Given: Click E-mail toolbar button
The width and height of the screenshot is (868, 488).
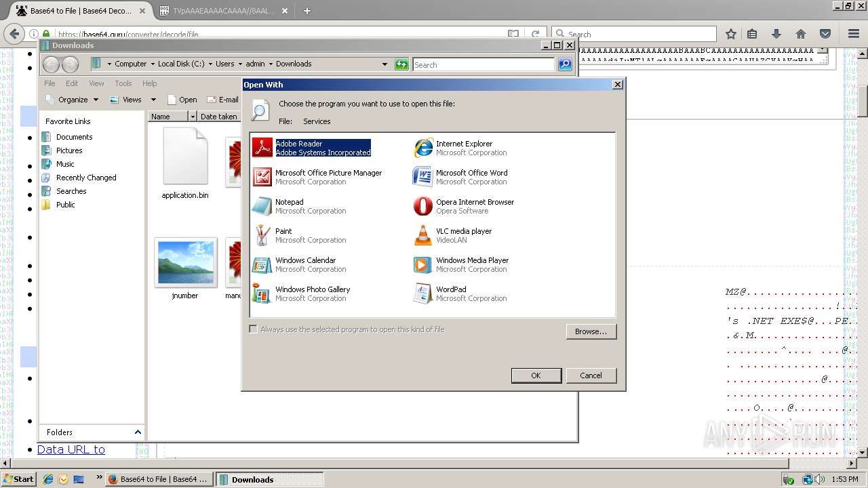Looking at the screenshot, I should [x=222, y=100].
